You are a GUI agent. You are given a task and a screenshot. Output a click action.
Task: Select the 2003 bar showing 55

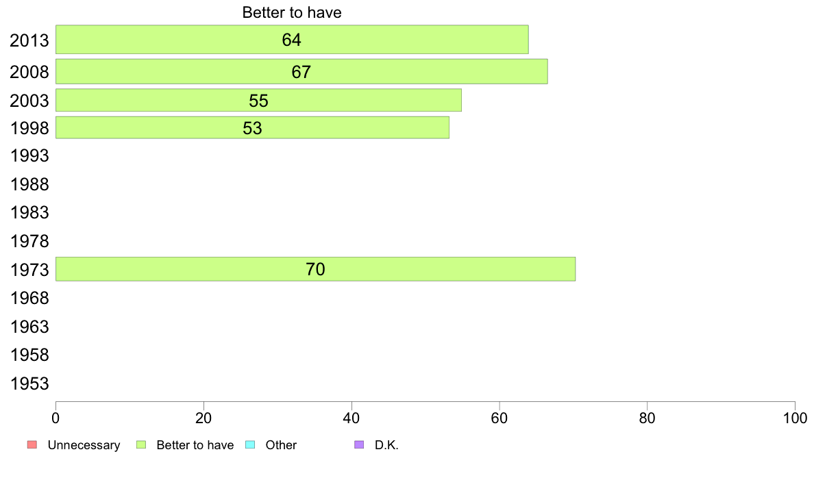click(258, 100)
